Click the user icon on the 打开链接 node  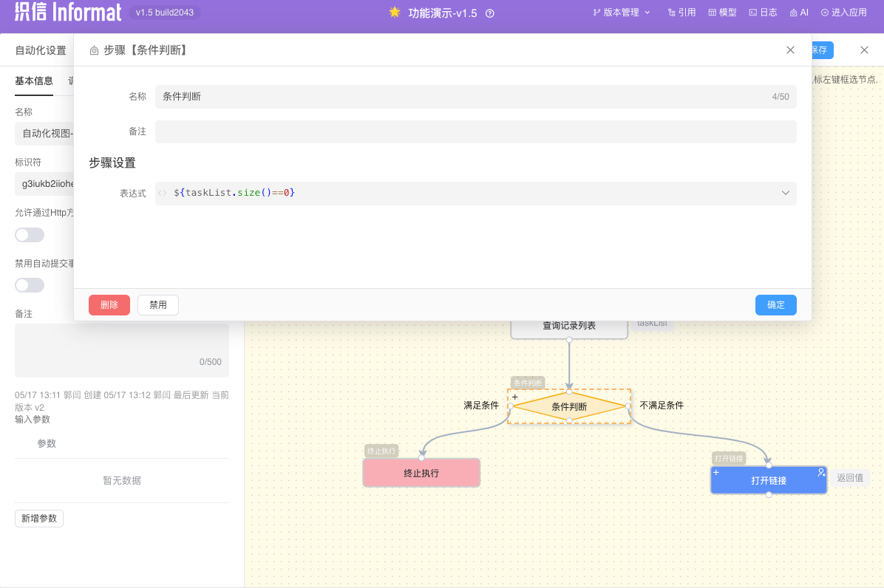coord(820,472)
